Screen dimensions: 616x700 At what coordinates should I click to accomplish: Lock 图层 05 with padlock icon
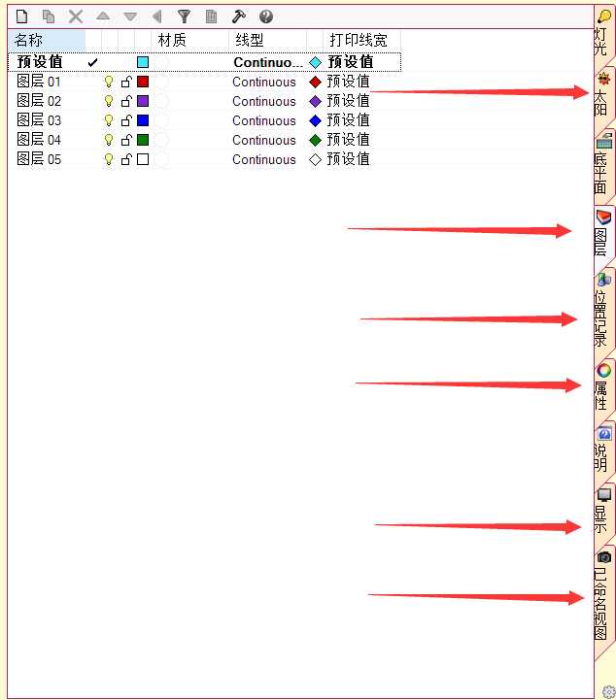click(126, 159)
